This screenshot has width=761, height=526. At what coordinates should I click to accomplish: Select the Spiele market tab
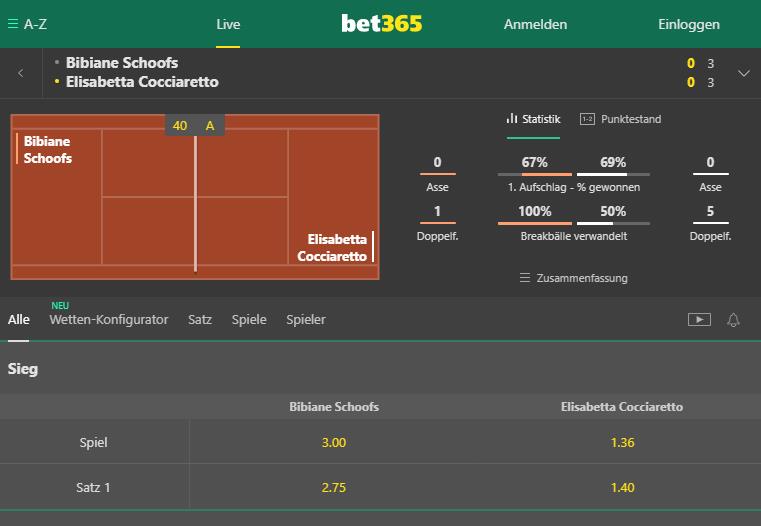[x=249, y=319]
